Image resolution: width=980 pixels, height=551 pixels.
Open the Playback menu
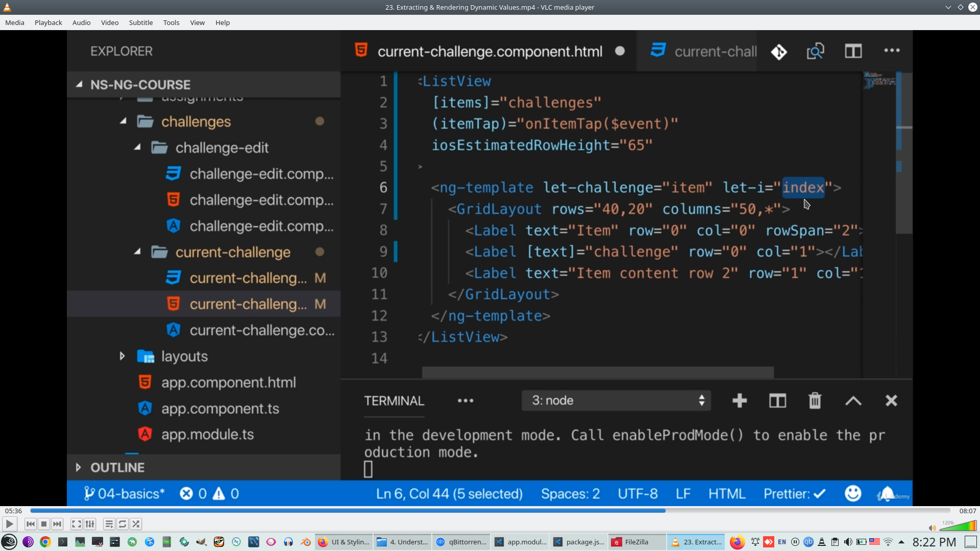[x=48, y=22]
